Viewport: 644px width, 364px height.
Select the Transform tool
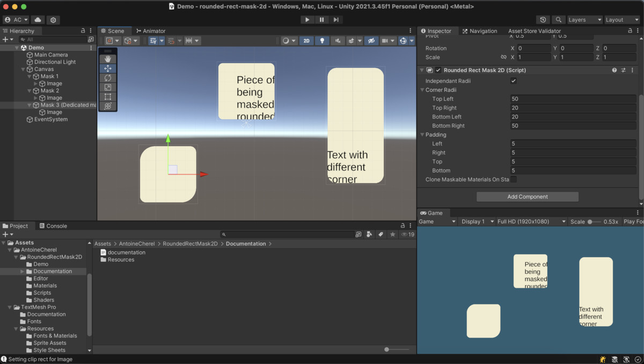coord(108,106)
